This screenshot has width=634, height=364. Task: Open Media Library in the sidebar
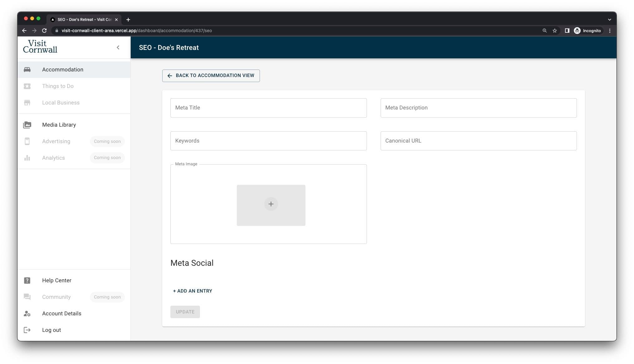59,125
